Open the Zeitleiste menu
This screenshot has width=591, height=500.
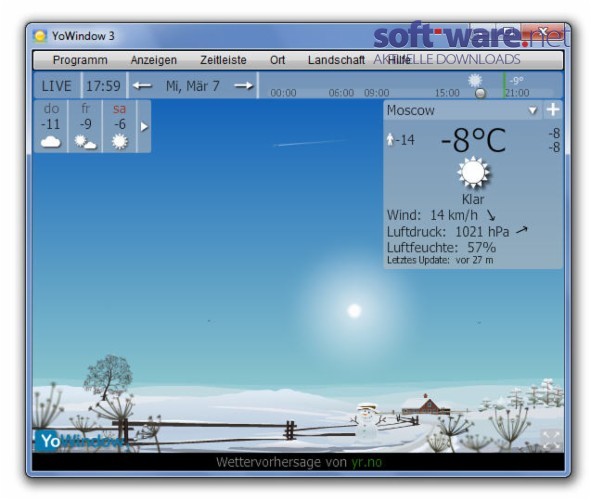223,60
